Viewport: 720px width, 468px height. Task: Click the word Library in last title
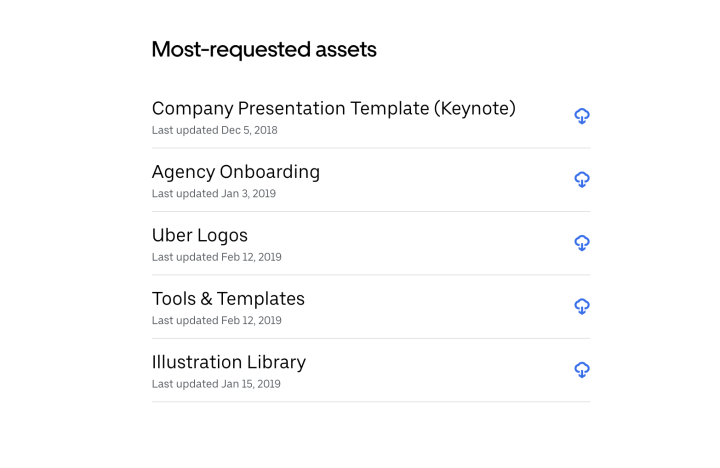coord(276,362)
